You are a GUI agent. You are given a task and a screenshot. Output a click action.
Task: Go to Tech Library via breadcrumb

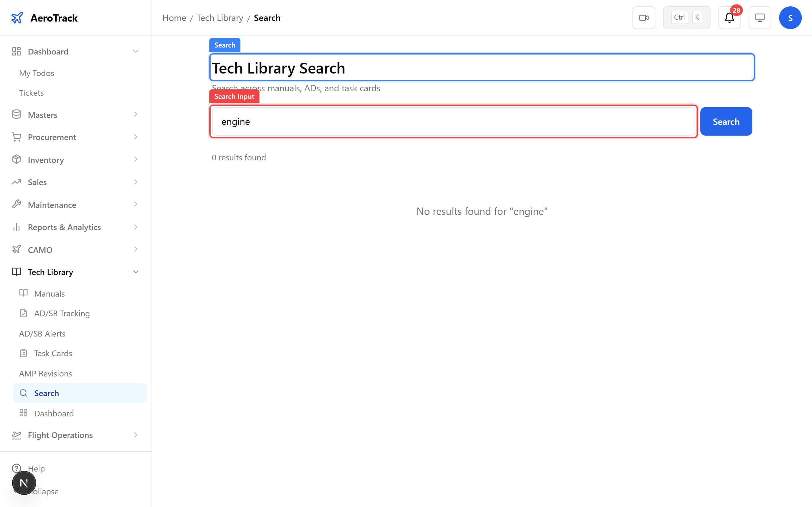tap(220, 17)
